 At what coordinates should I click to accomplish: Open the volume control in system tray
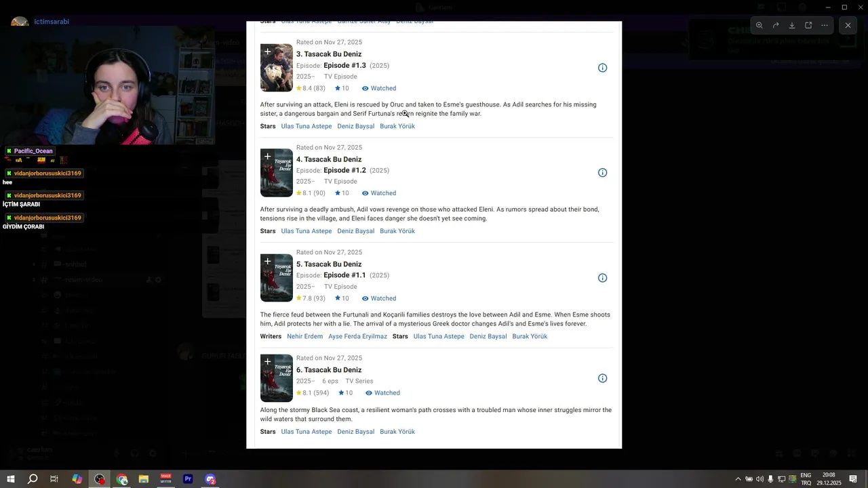(x=759, y=479)
